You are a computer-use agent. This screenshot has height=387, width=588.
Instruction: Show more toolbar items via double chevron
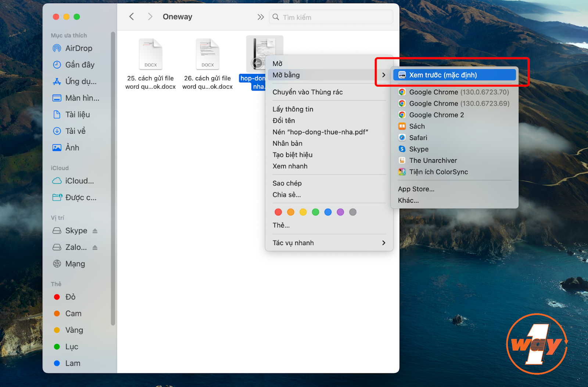(x=261, y=17)
